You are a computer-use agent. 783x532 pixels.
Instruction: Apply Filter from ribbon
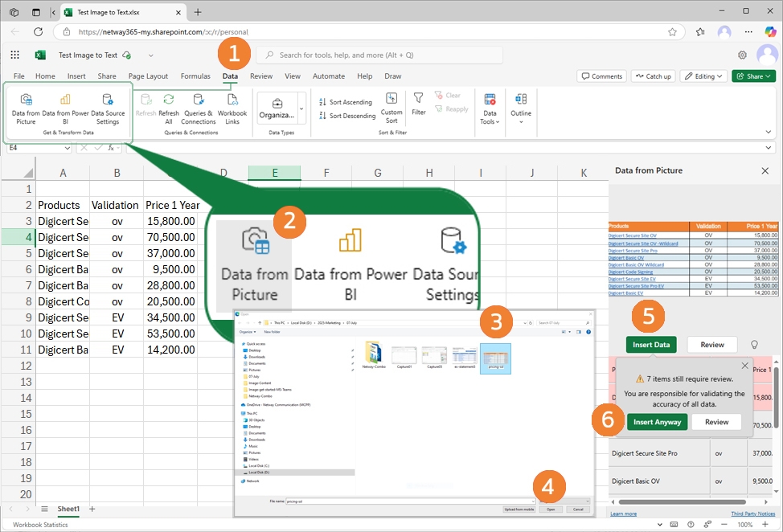(419, 104)
